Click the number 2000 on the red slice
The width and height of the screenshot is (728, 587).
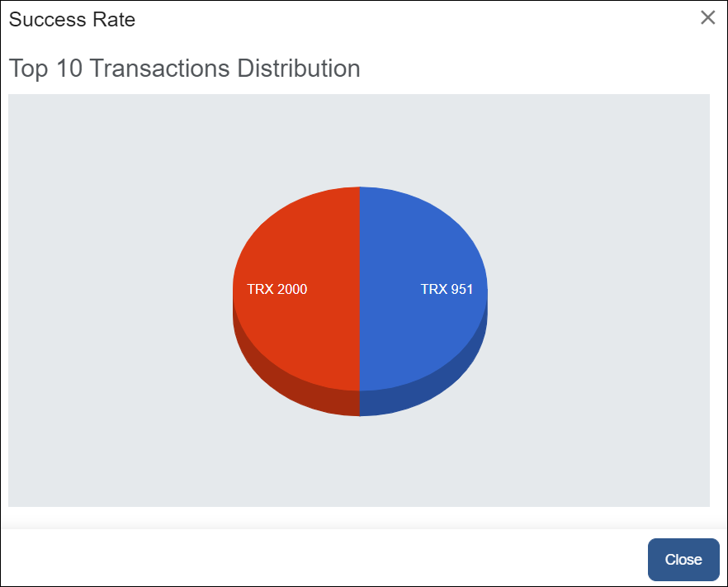tap(292, 290)
